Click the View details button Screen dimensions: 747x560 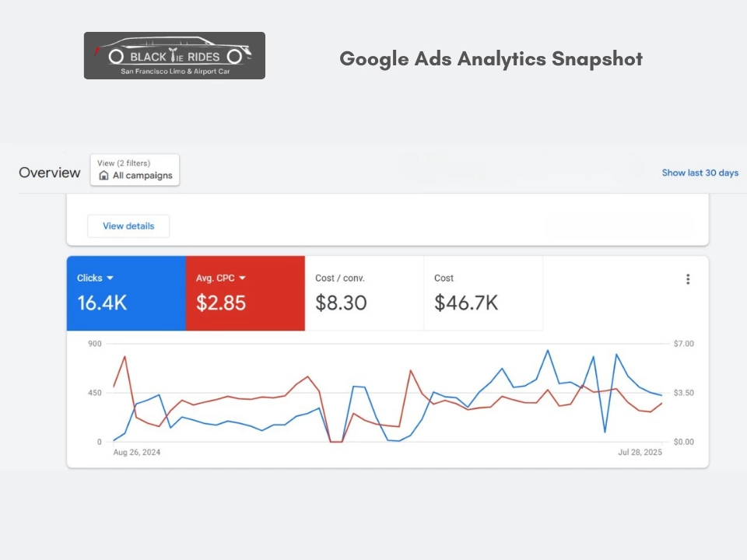(128, 226)
